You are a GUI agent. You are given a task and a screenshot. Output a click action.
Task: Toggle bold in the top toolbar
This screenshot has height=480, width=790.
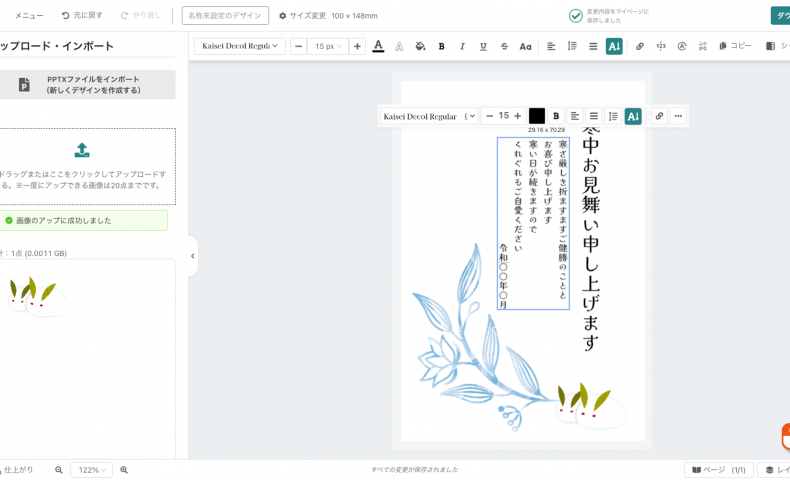click(441, 46)
